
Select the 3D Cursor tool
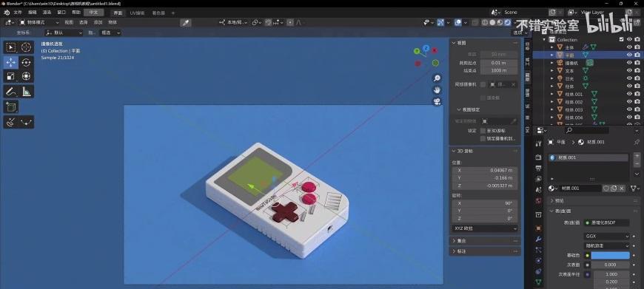[27, 47]
